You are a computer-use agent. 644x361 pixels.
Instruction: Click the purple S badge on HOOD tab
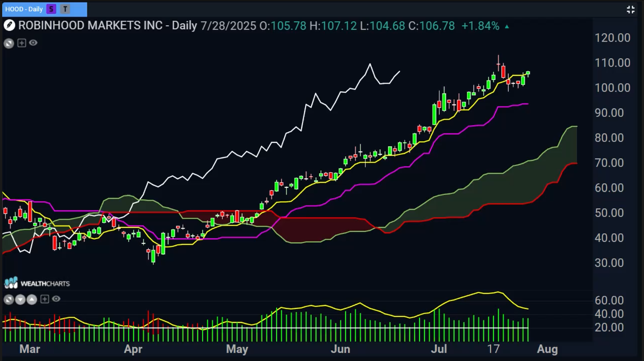[x=51, y=9]
